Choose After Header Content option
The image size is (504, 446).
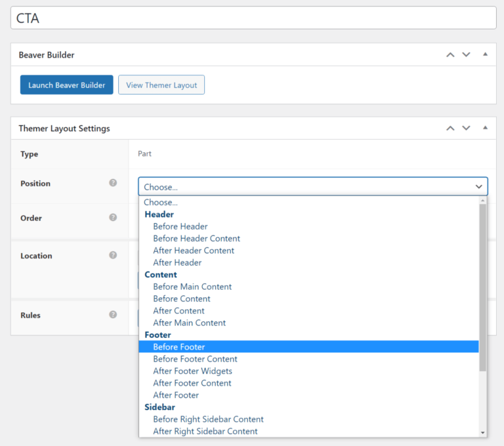194,251
